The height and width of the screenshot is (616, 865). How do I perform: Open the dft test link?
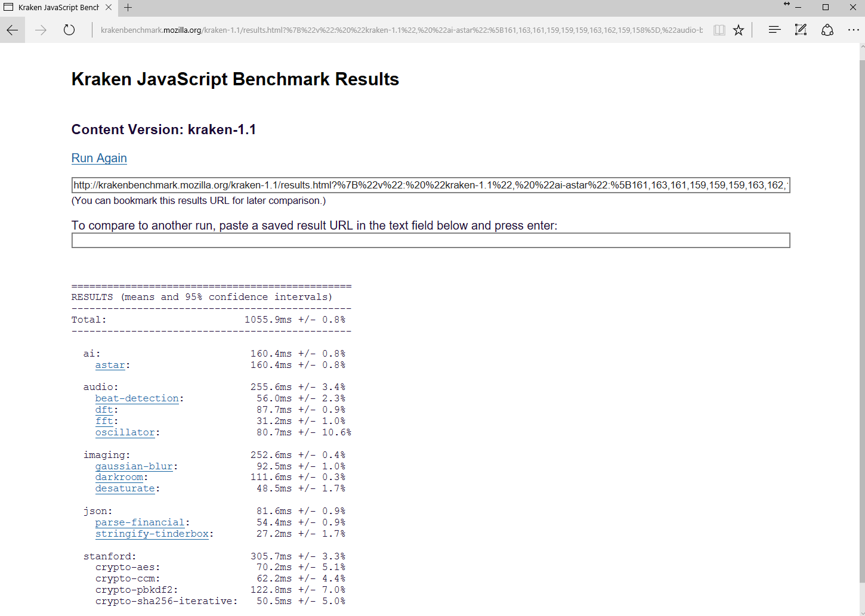click(104, 410)
